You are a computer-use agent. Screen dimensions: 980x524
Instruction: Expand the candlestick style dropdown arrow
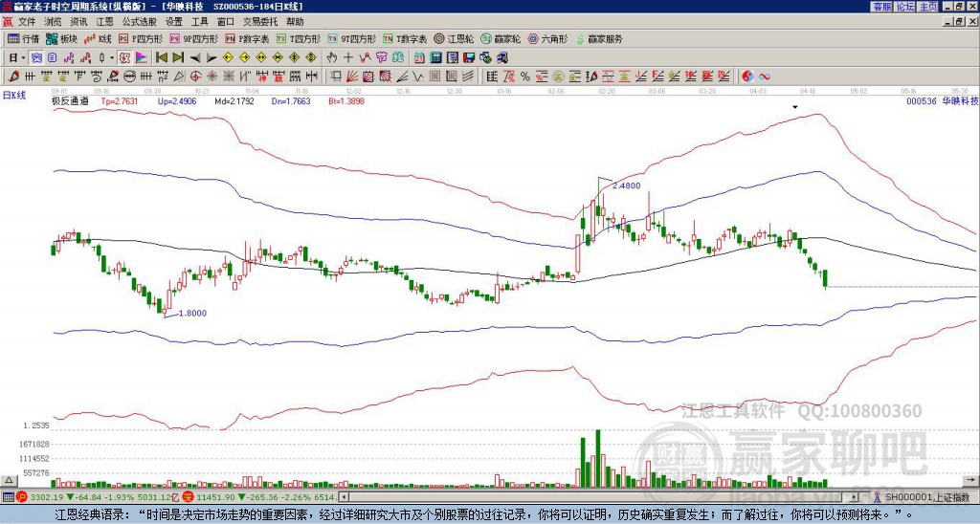click(113, 58)
